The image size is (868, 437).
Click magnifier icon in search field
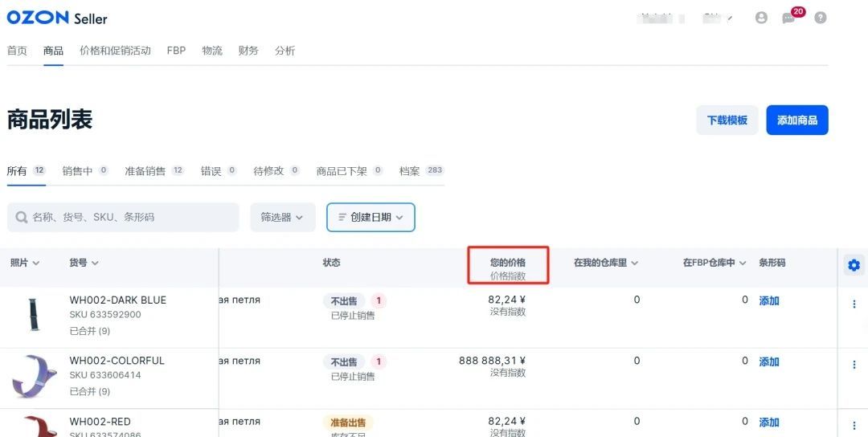(22, 218)
